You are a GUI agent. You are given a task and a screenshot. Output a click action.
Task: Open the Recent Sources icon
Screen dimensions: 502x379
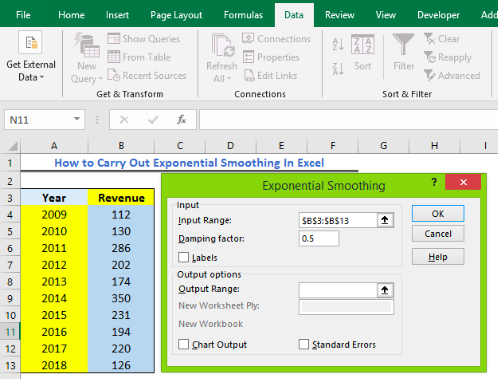click(113, 75)
